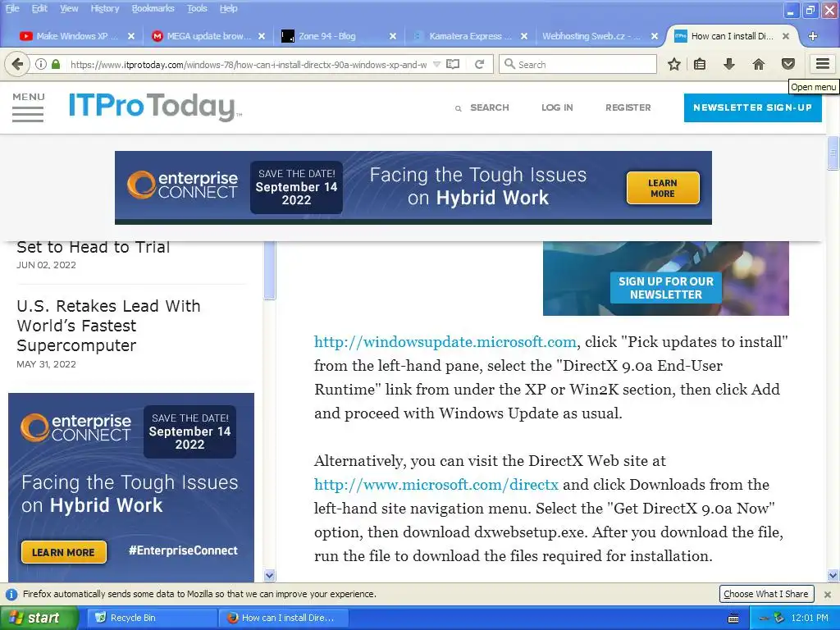
Task: Open the History menu
Action: (x=104, y=8)
